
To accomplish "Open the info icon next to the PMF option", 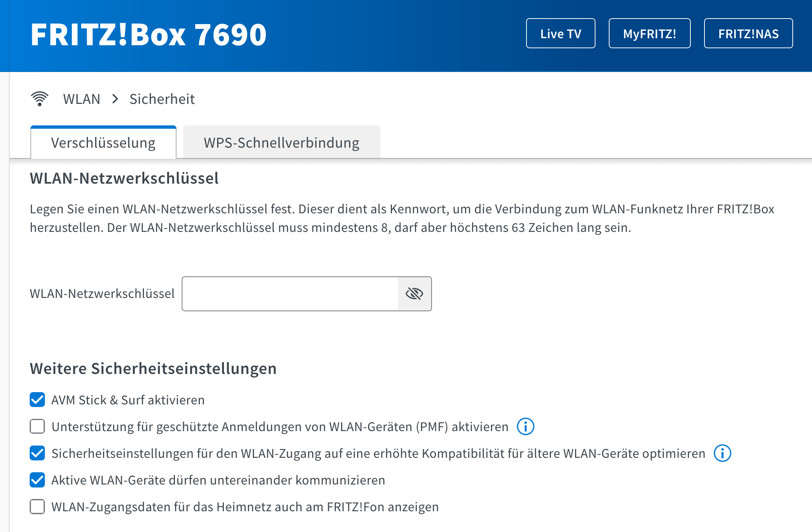I will tap(525, 427).
